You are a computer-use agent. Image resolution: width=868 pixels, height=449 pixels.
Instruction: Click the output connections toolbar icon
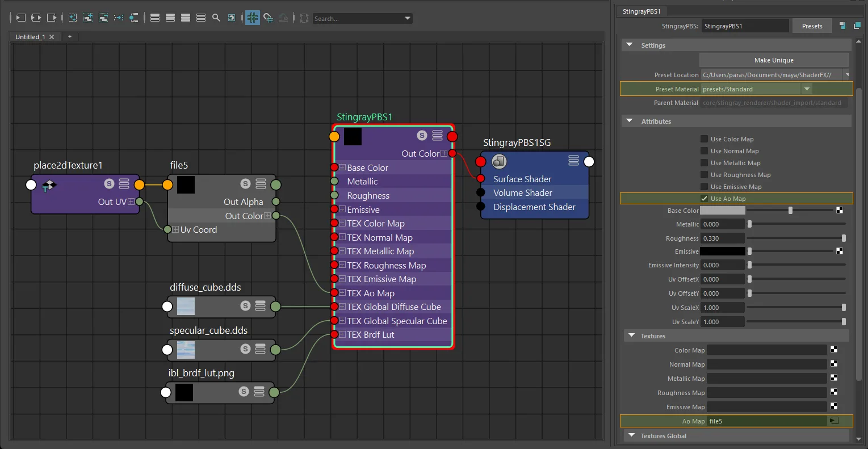point(51,18)
